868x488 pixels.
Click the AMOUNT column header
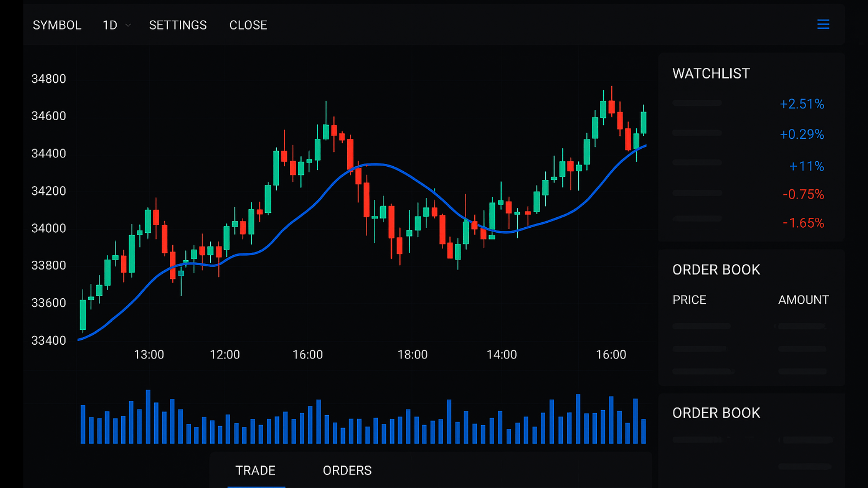coord(803,300)
